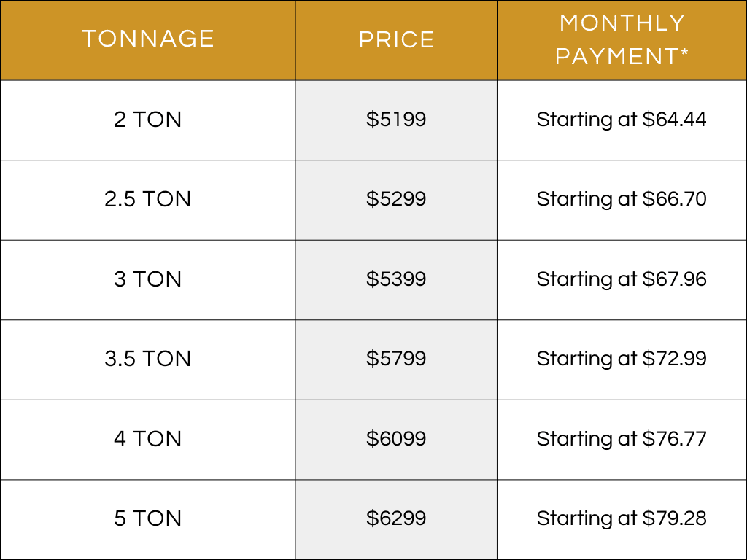747x560 pixels.
Task: Click the PRICE column header
Action: [x=396, y=39]
